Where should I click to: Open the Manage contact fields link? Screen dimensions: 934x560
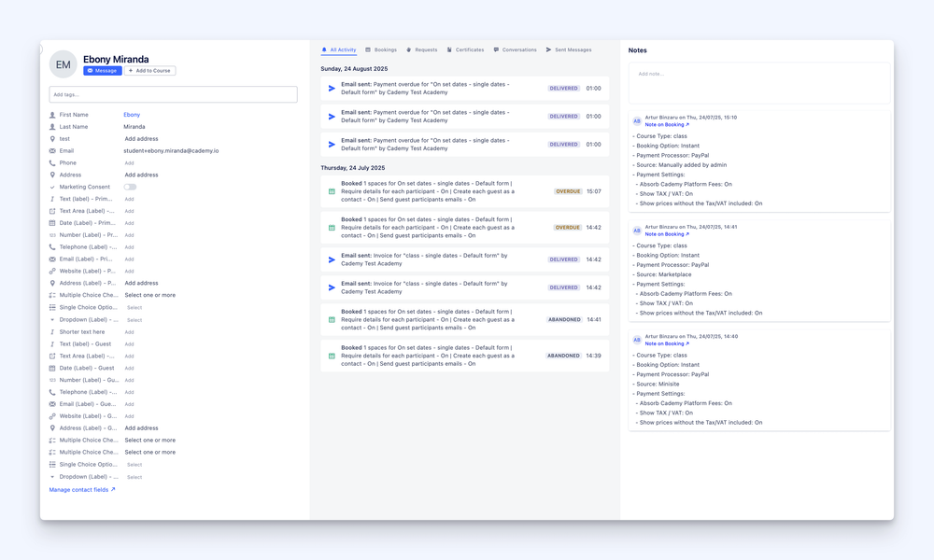pos(78,490)
